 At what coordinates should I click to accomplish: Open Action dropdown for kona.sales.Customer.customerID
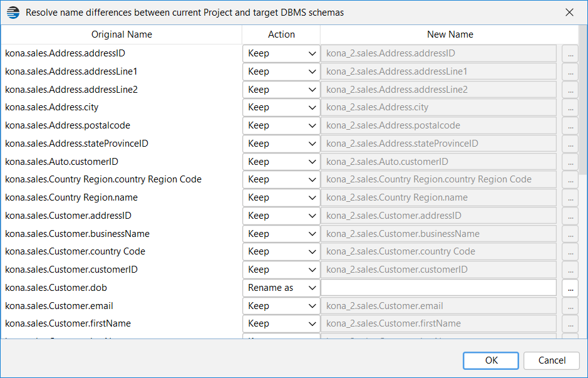point(281,270)
